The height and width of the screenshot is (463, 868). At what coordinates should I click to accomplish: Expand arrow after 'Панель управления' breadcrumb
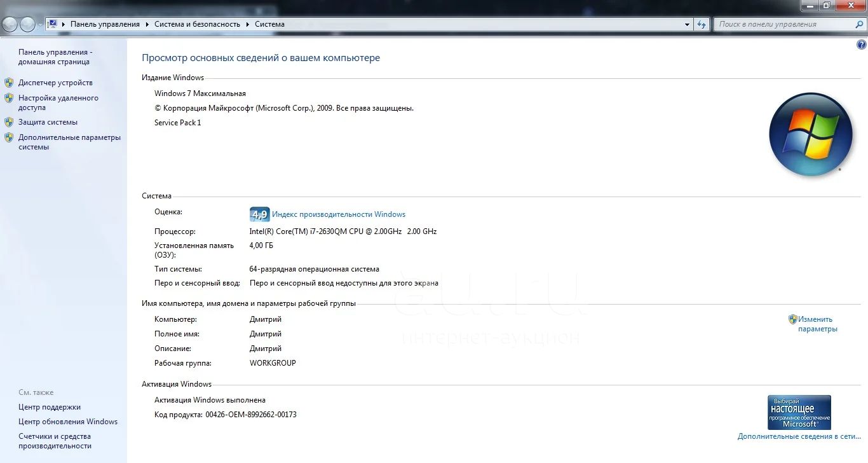pyautogui.click(x=147, y=24)
